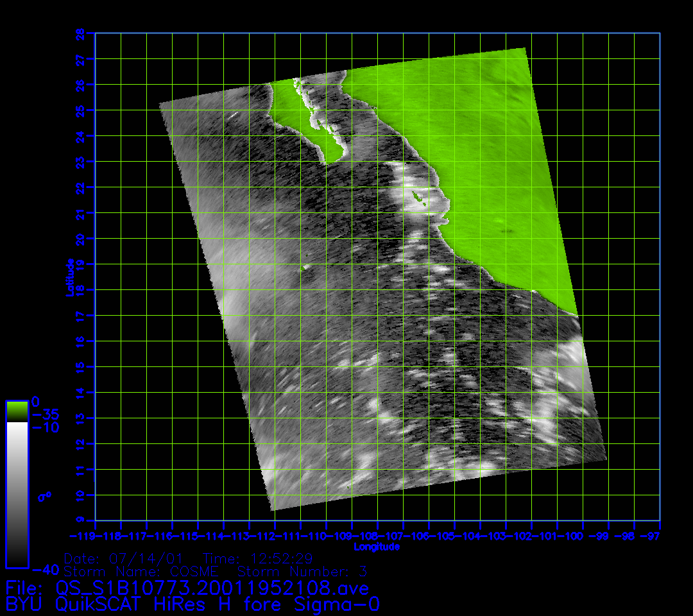Click the Time 12:52:29 text
This screenshot has width=693, height=616.
coord(257,558)
